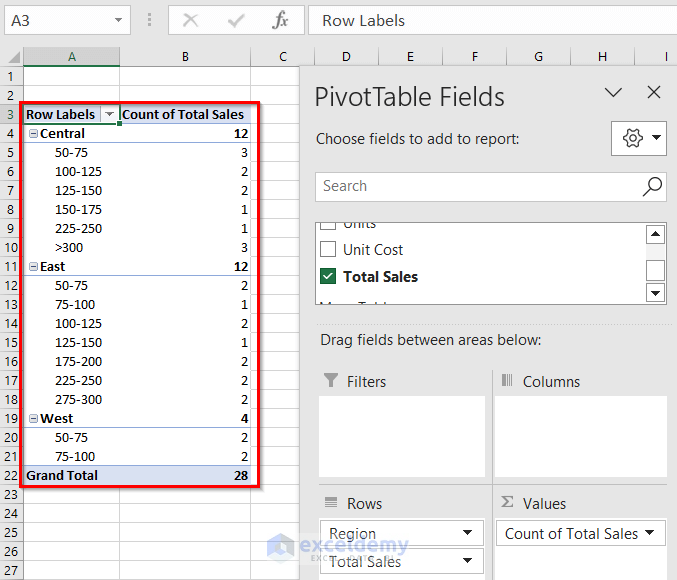This screenshot has width=677, height=580.
Task: Open the Region field dropdown in Rows
Action: (468, 534)
